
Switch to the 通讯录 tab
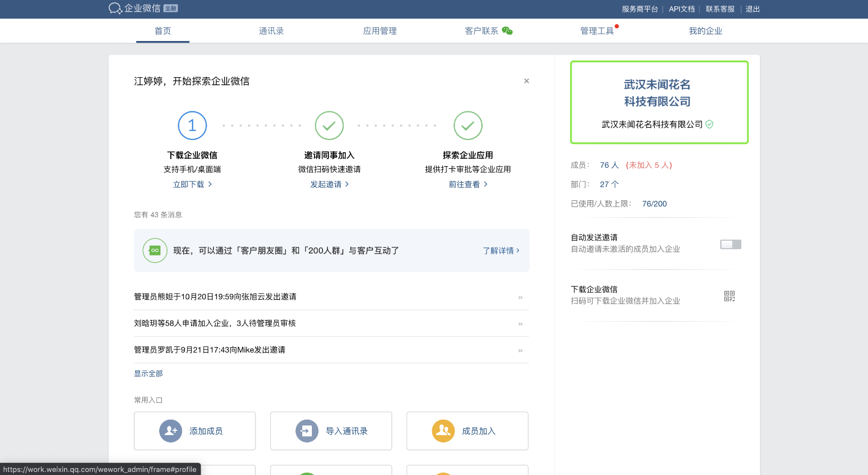click(x=271, y=31)
